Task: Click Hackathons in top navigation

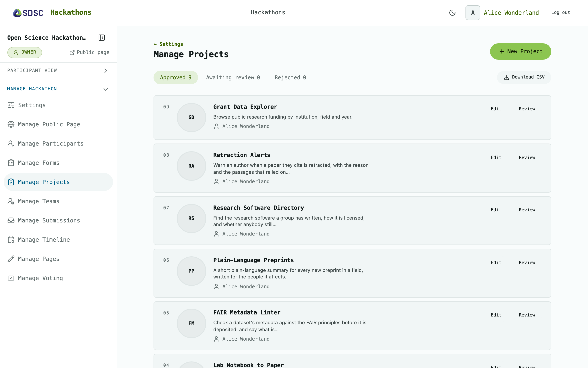Action: point(268,12)
